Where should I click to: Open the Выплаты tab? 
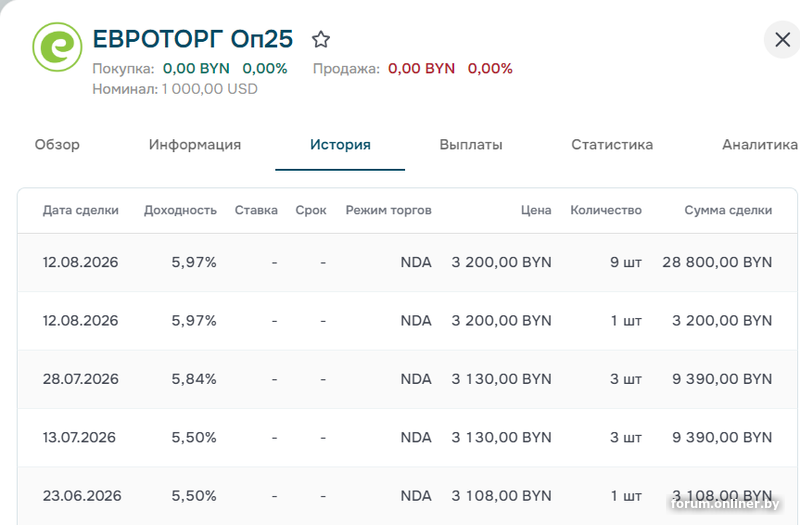(471, 144)
